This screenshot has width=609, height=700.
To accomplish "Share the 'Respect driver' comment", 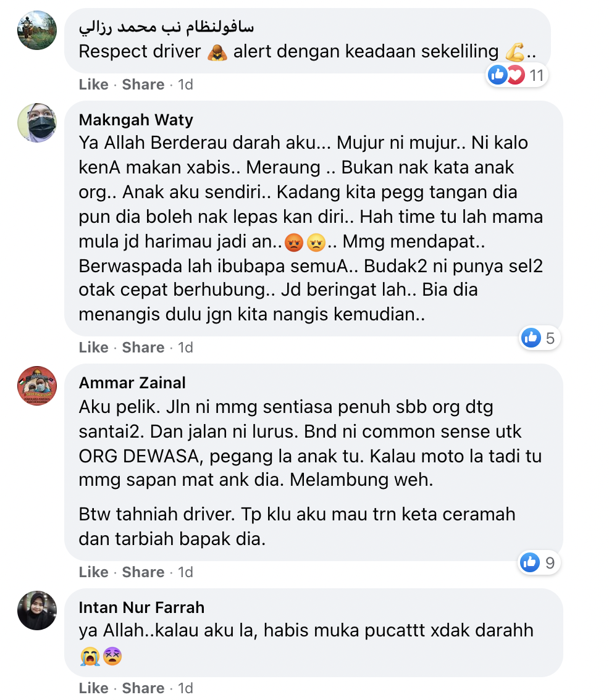I will click(143, 85).
